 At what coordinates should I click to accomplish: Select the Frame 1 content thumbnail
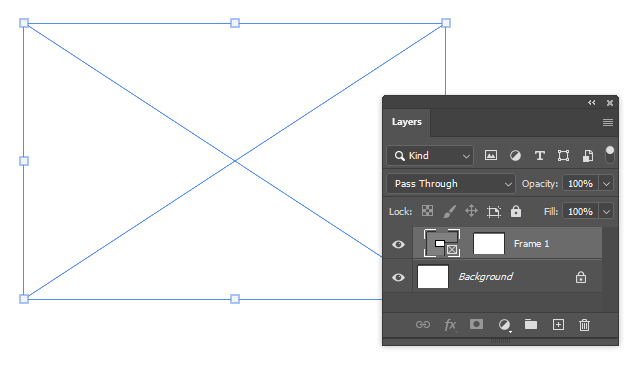point(489,244)
